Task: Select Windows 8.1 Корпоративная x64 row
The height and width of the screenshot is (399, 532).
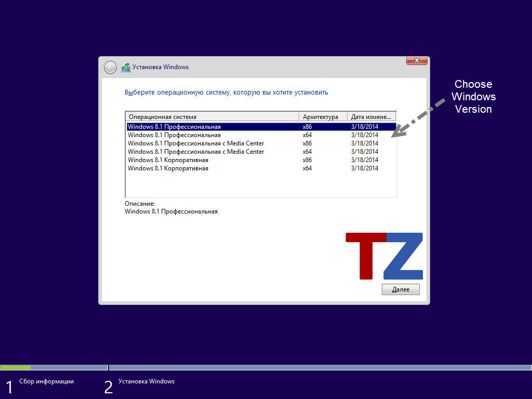Action: (x=261, y=168)
